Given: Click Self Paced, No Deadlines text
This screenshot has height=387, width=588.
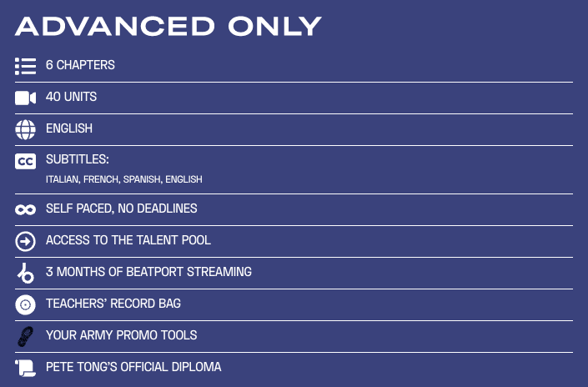Looking at the screenshot, I should click(x=121, y=209).
